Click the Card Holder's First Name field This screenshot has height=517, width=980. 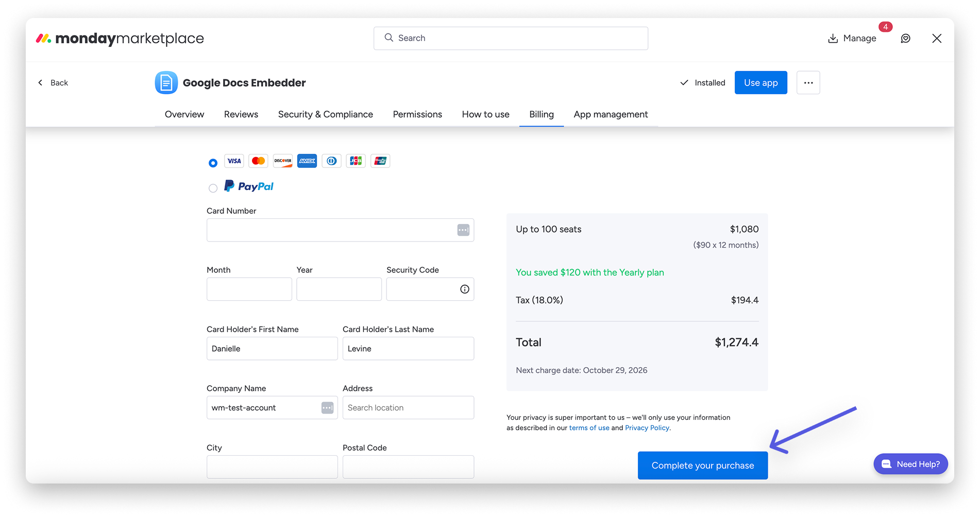[x=272, y=349]
